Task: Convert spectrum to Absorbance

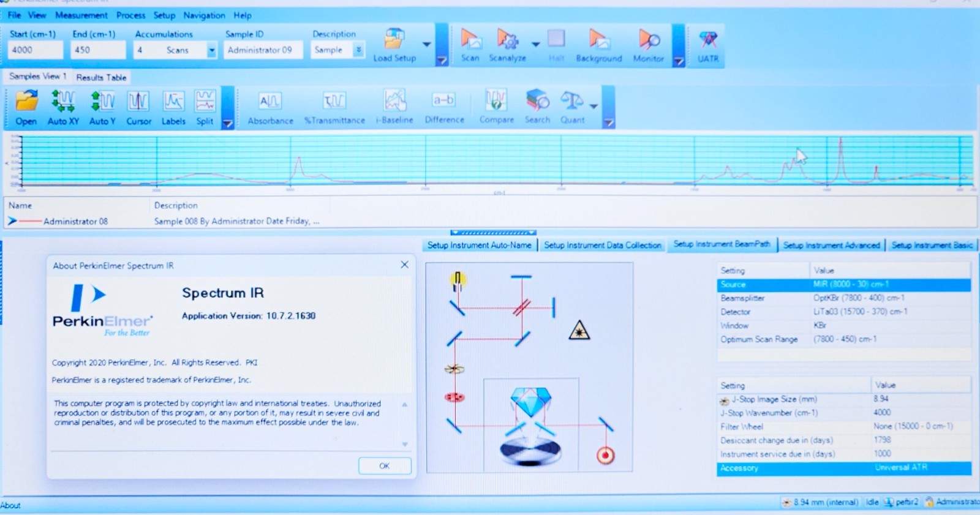Action: tap(270, 107)
